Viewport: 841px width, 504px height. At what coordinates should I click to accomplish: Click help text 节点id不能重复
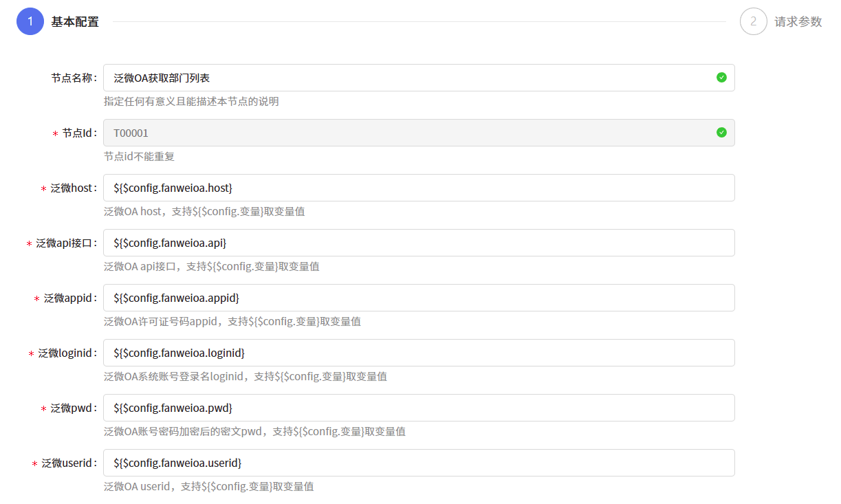tap(139, 157)
